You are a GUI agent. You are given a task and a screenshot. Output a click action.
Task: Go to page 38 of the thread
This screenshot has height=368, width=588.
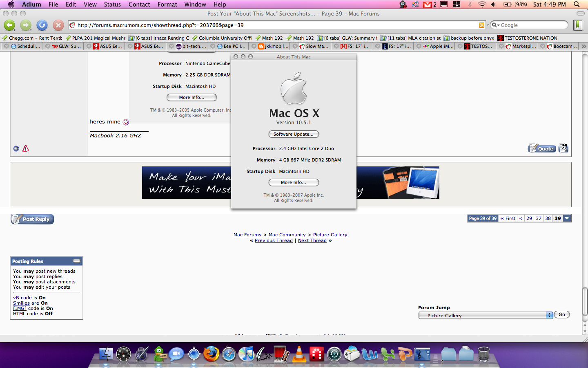pyautogui.click(x=548, y=218)
